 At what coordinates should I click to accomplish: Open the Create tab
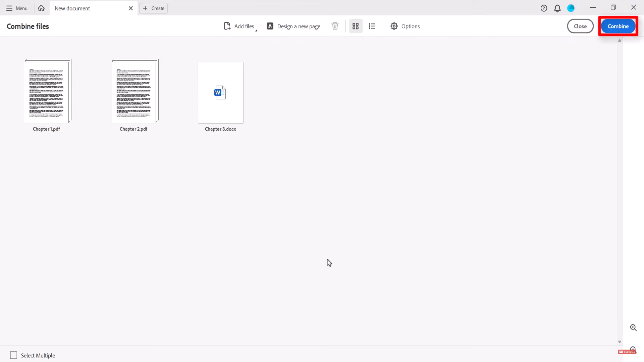click(x=153, y=8)
